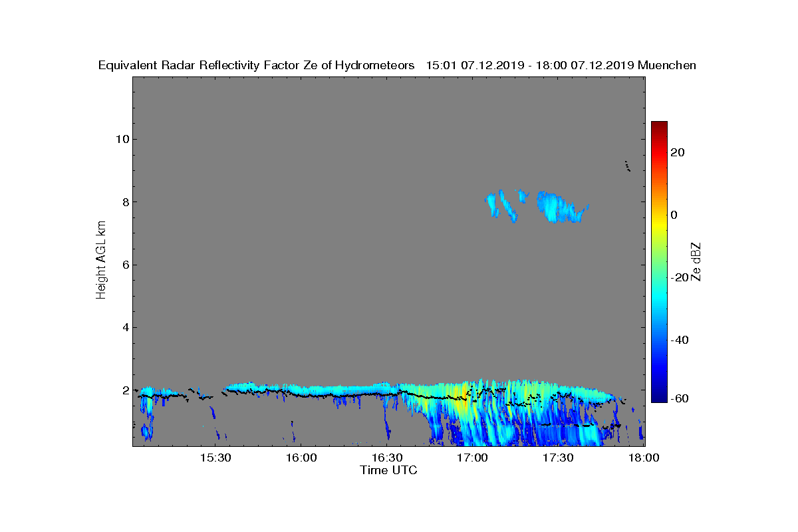Click the 16:30 time tick label

387,458
